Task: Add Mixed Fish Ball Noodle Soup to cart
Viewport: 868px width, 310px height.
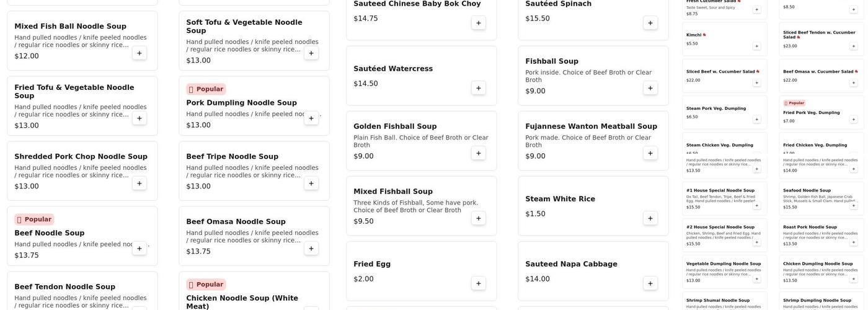Action: click(139, 53)
